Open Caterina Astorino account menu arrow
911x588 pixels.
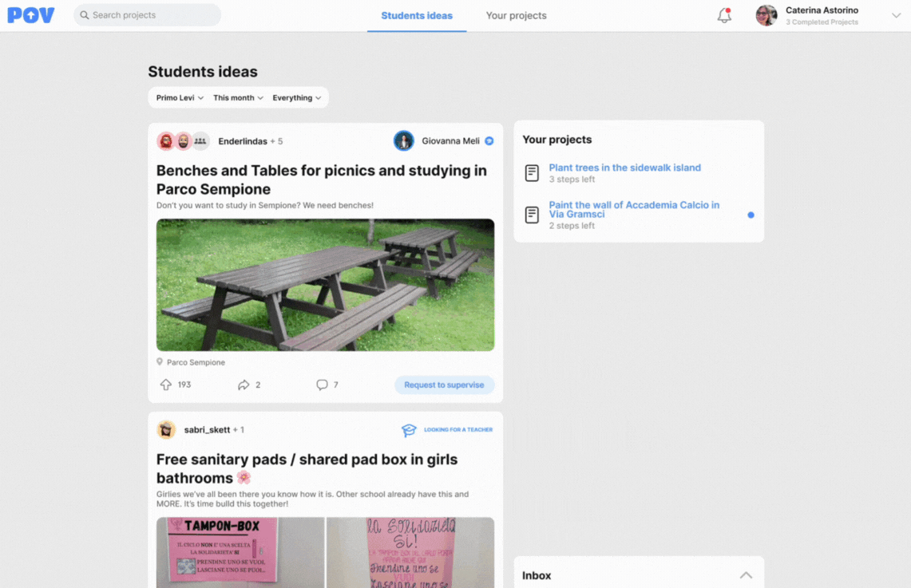[x=896, y=16]
